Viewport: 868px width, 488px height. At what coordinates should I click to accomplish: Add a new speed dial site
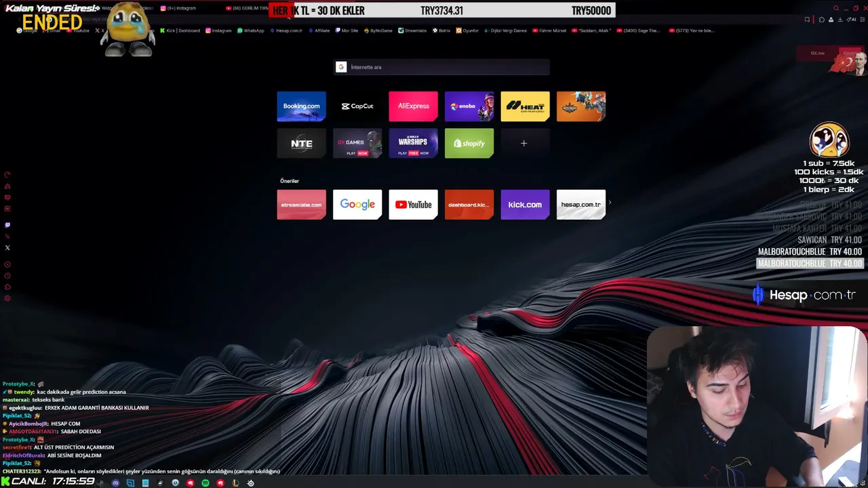tap(525, 143)
